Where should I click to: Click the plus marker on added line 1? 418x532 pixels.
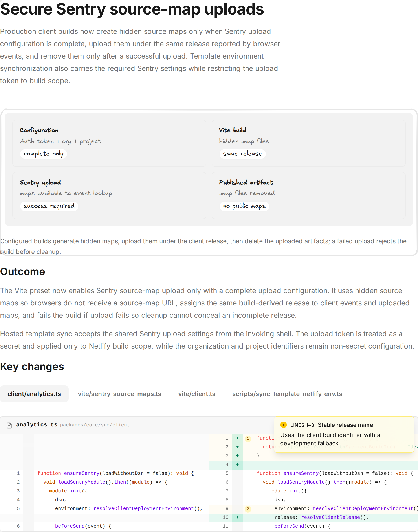[237, 438]
